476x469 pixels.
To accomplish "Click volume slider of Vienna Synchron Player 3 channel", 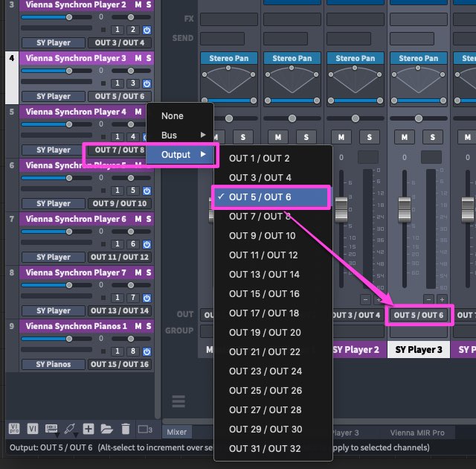I will click(x=57, y=71).
